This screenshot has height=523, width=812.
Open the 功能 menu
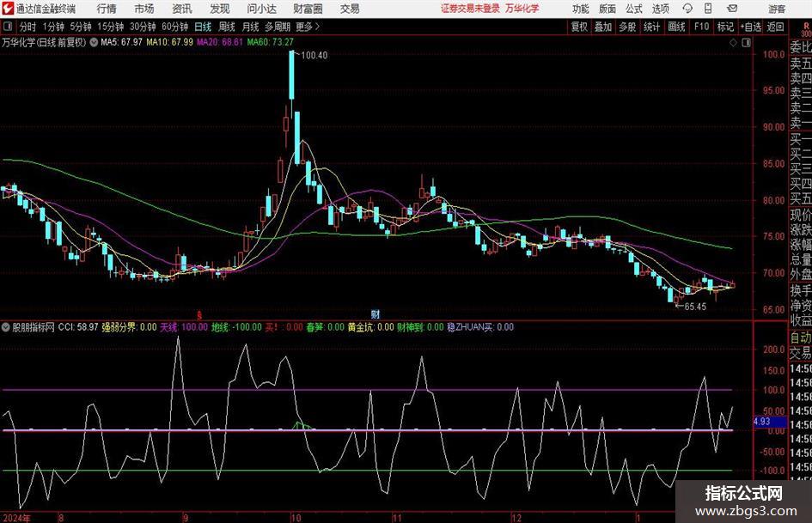pos(581,9)
